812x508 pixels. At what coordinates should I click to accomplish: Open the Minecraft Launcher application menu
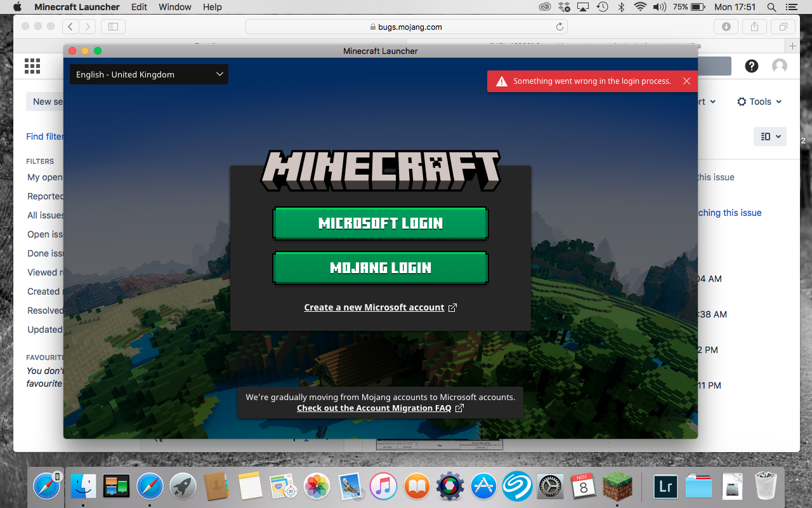77,7
